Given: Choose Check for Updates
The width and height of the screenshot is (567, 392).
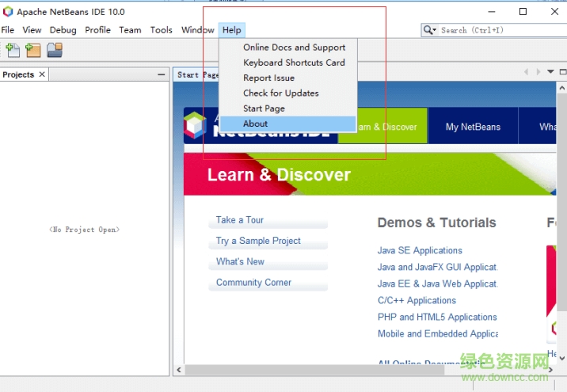Looking at the screenshot, I should click(287, 93).
